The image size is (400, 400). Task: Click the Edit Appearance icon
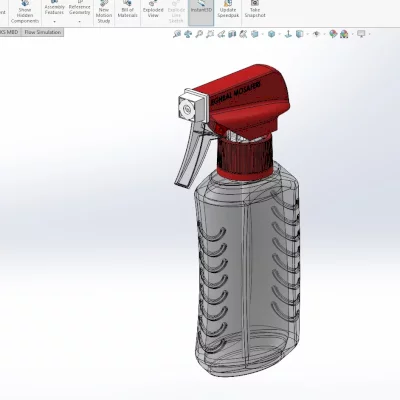[332, 34]
